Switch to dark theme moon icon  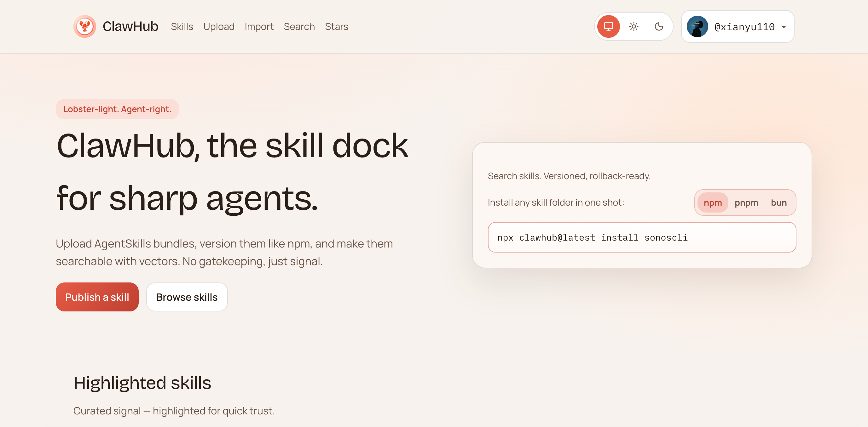click(659, 26)
